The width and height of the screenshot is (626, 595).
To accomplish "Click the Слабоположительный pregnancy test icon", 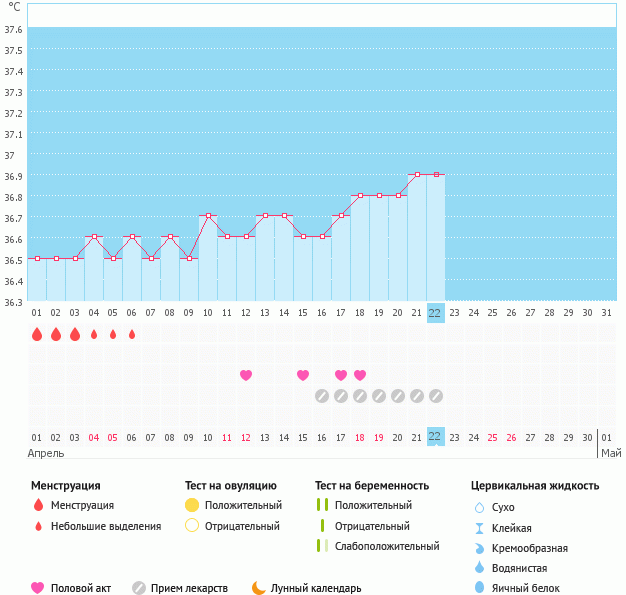I will (322, 546).
